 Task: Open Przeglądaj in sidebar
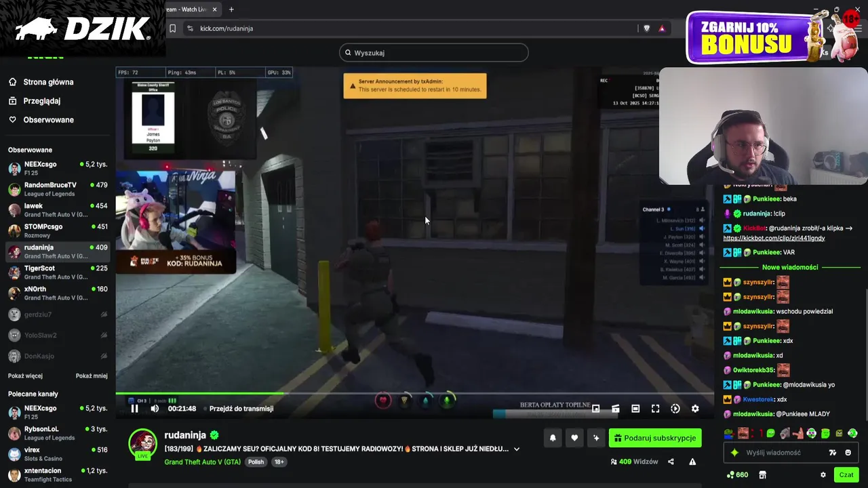pos(41,101)
